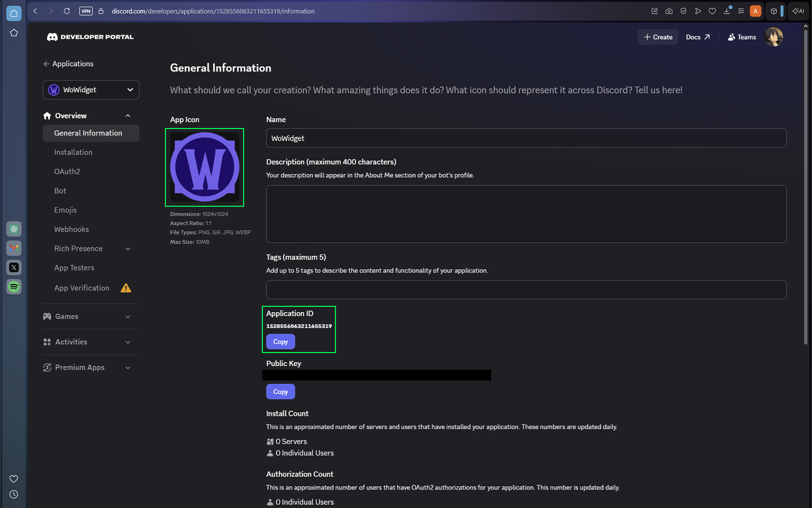The image size is (812, 508).
Task: Go back to Applications list
Action: 69,64
